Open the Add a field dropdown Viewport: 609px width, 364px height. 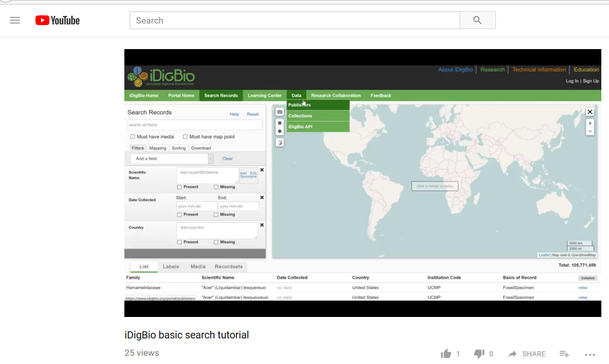172,158
